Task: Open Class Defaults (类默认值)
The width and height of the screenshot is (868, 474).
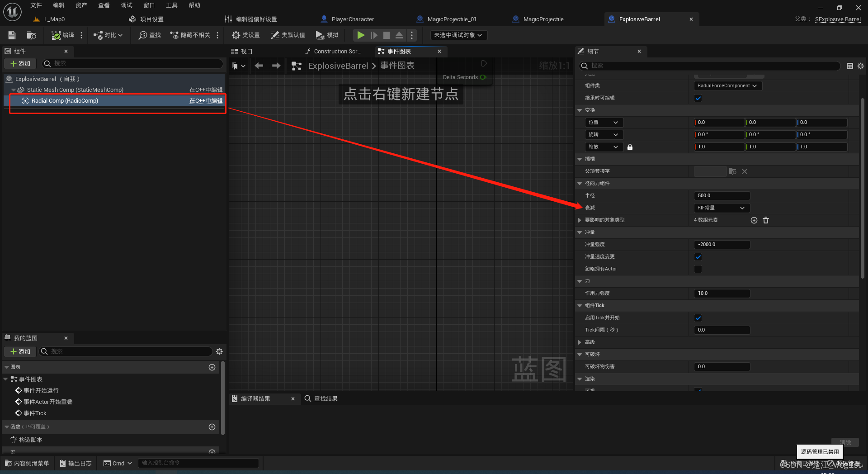Action: [288, 35]
